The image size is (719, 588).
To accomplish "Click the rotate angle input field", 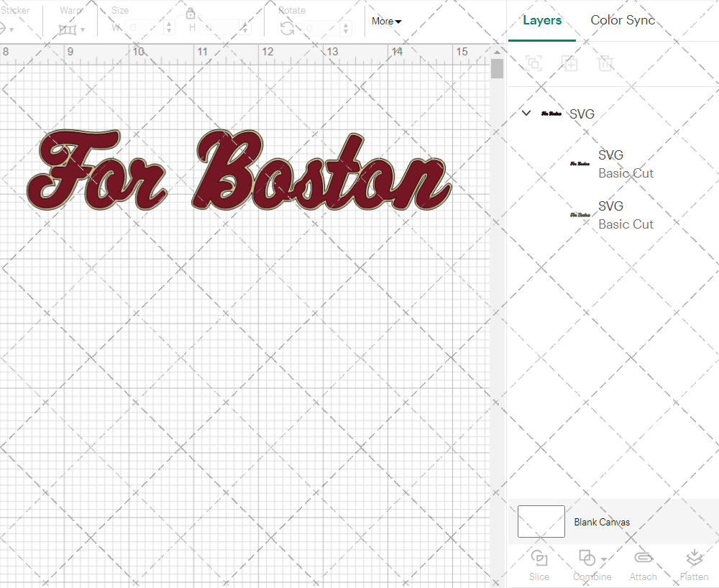I will click(321, 28).
